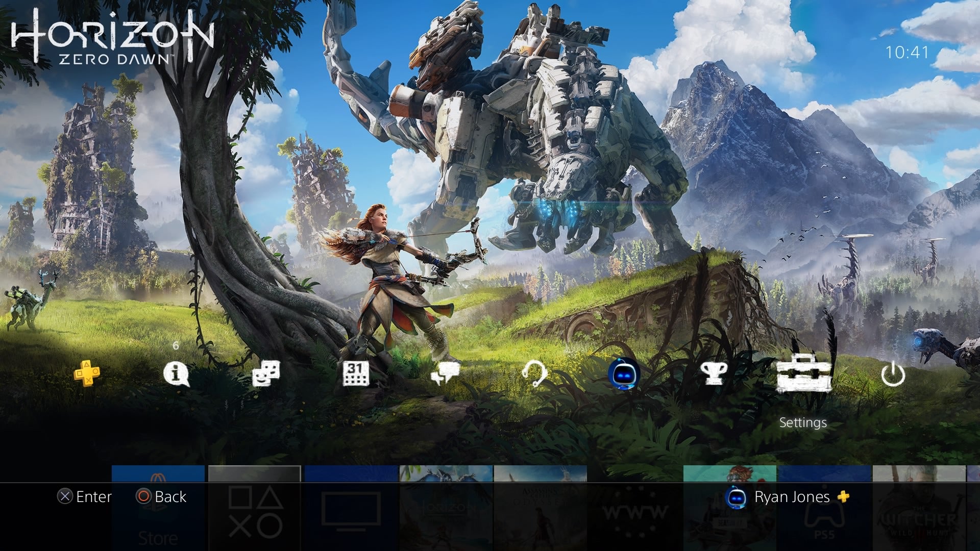Open the Profile robot avatar in function row

click(624, 374)
